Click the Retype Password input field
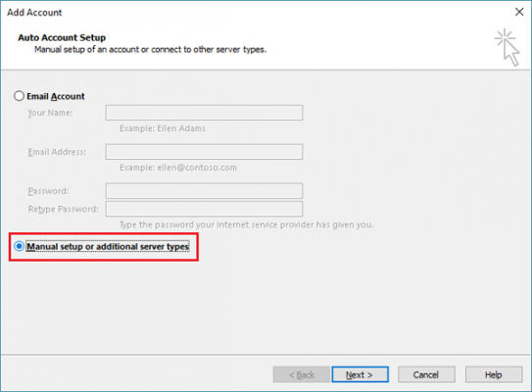Screen dimensions: 532x392 (204, 209)
